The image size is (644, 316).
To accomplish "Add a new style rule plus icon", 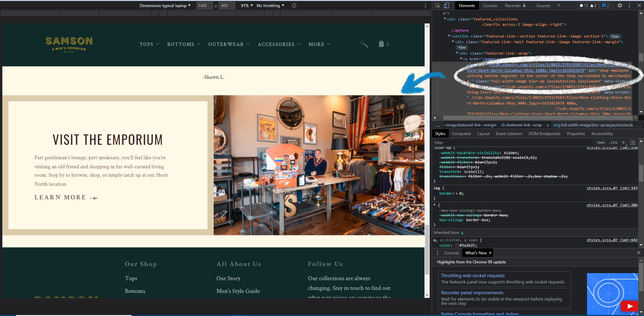I will (624, 142).
